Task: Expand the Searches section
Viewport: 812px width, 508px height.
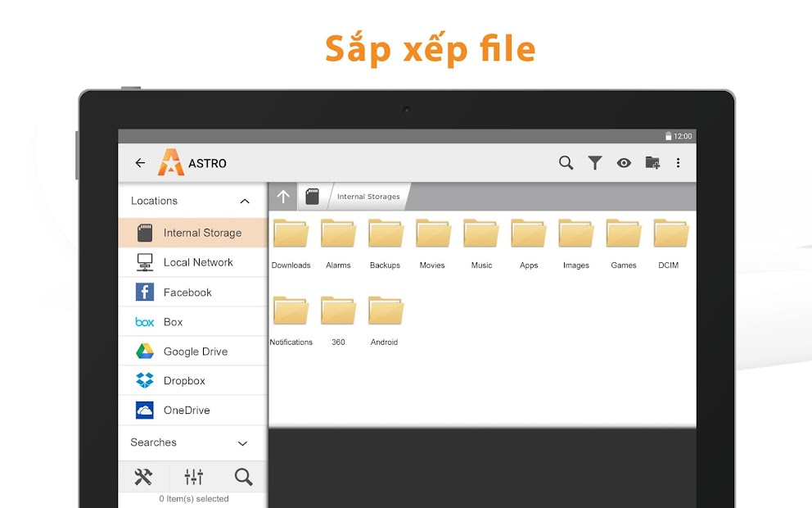Action: tap(242, 442)
